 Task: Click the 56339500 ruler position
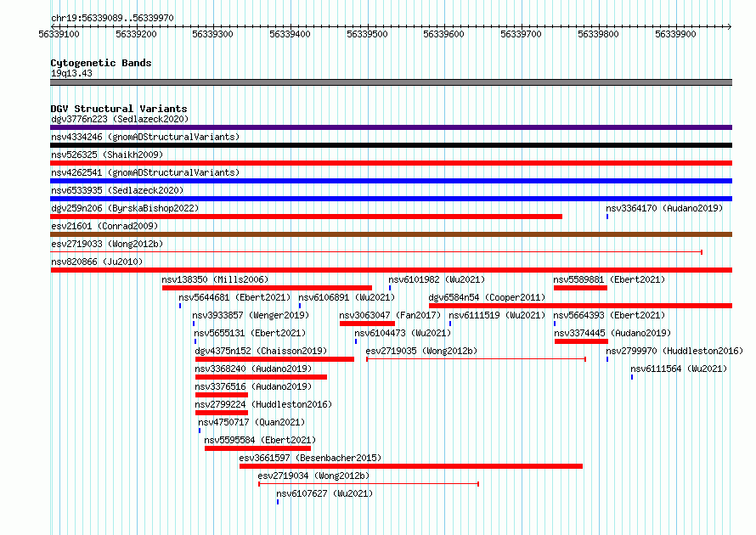tap(368, 34)
